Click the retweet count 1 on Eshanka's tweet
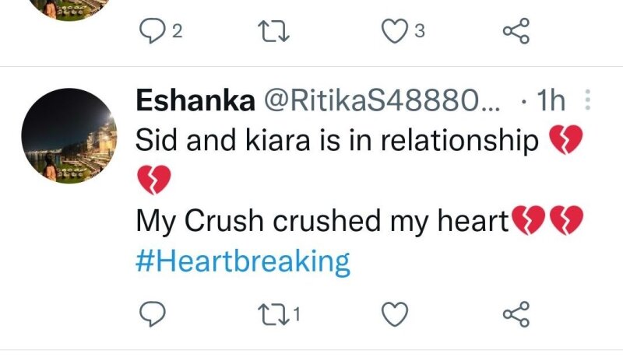 tap(297, 314)
